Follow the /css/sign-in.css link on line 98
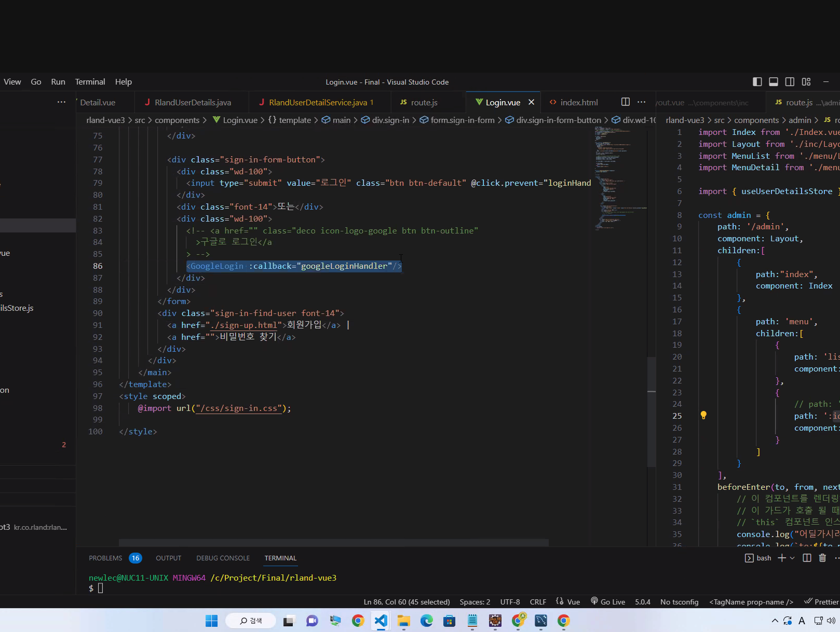This screenshot has height=632, width=840. click(239, 408)
